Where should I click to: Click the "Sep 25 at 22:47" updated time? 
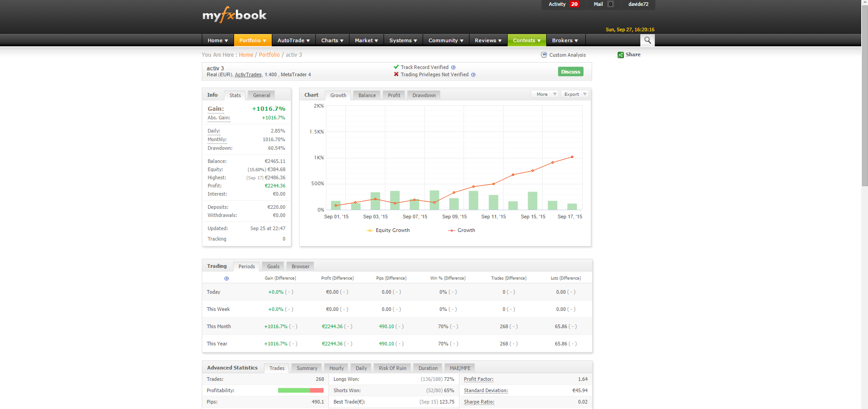pyautogui.click(x=268, y=229)
